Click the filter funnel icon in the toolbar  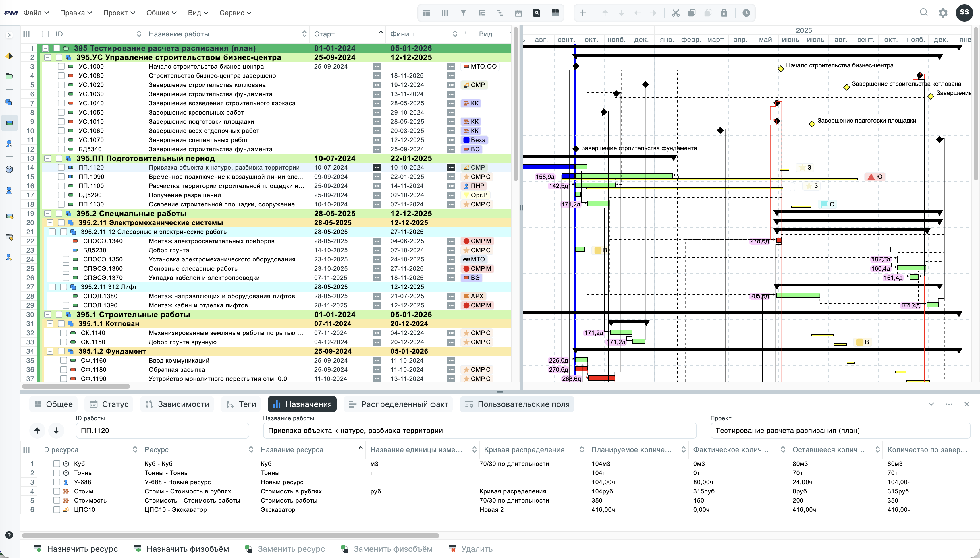point(463,13)
